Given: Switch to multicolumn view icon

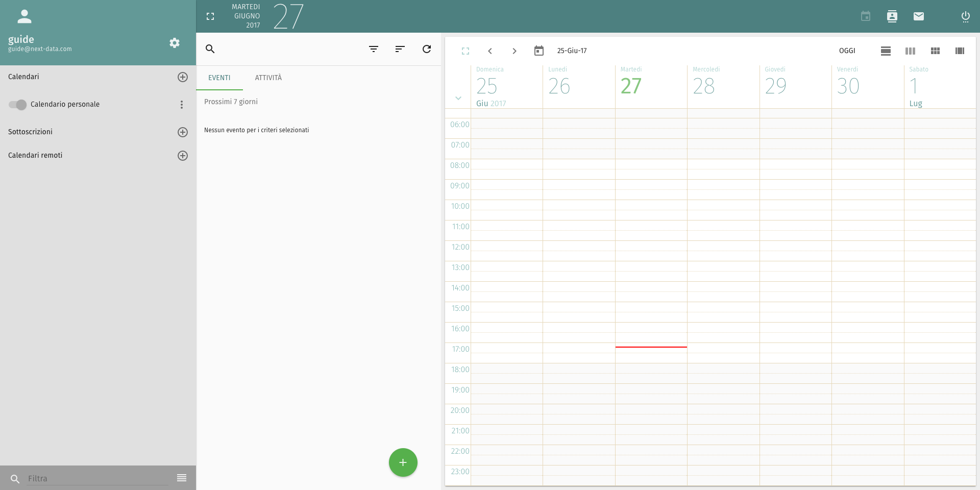Looking at the screenshot, I should coord(960,51).
